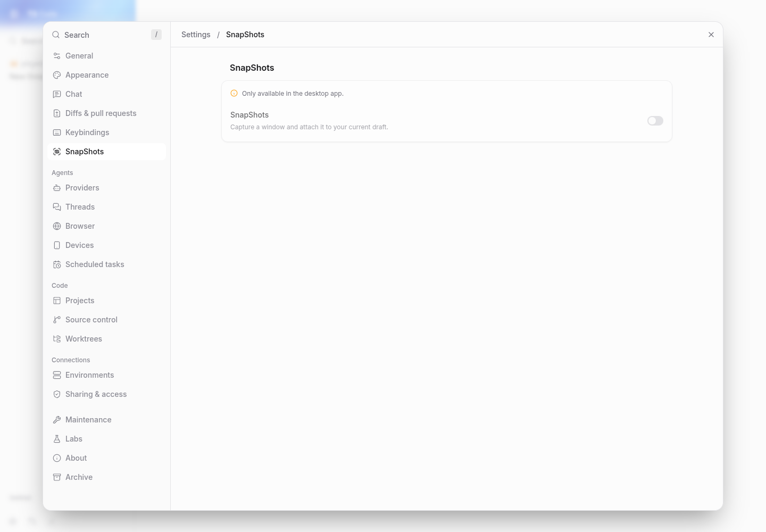Select the Projects layout icon

[57, 301]
